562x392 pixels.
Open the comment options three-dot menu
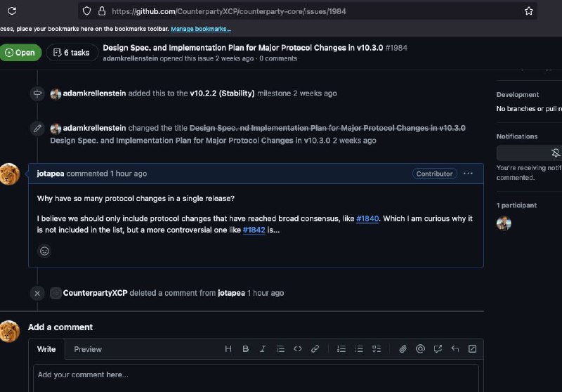(468, 174)
